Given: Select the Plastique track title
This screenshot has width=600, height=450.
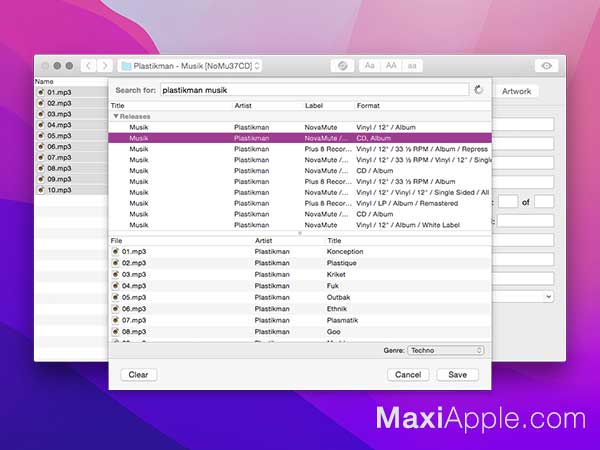Looking at the screenshot, I should 341,263.
